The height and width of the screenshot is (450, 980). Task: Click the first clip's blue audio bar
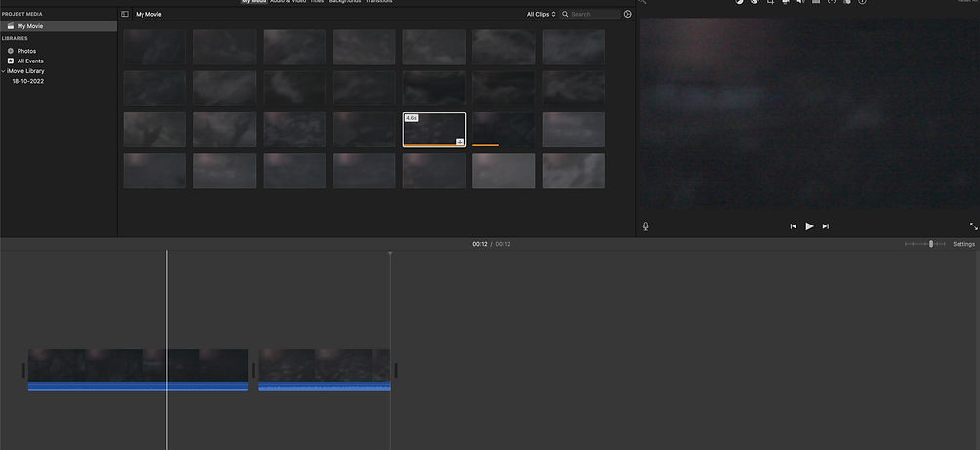[x=139, y=387]
